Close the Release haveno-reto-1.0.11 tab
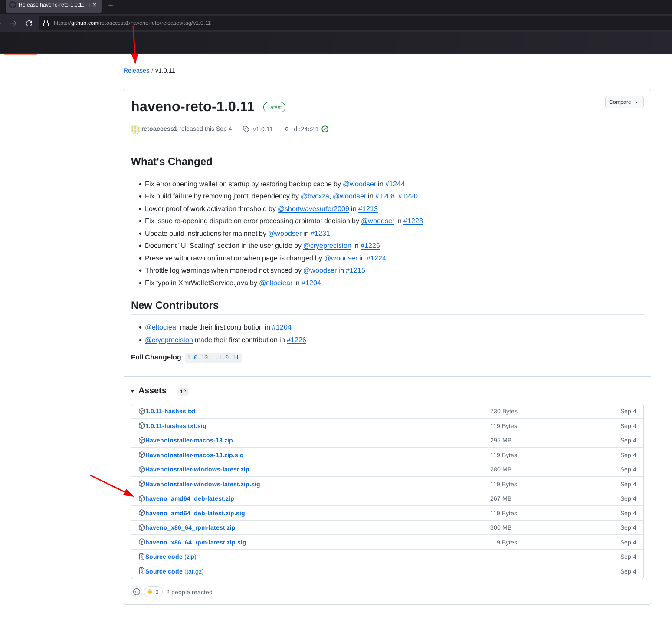 (x=95, y=5)
